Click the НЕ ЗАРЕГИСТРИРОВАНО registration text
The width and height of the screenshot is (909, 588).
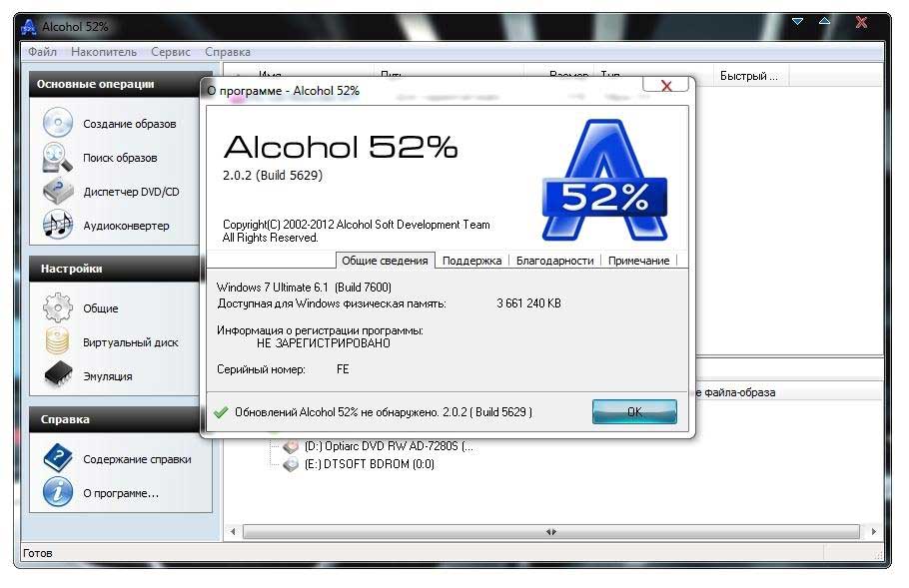(324, 343)
